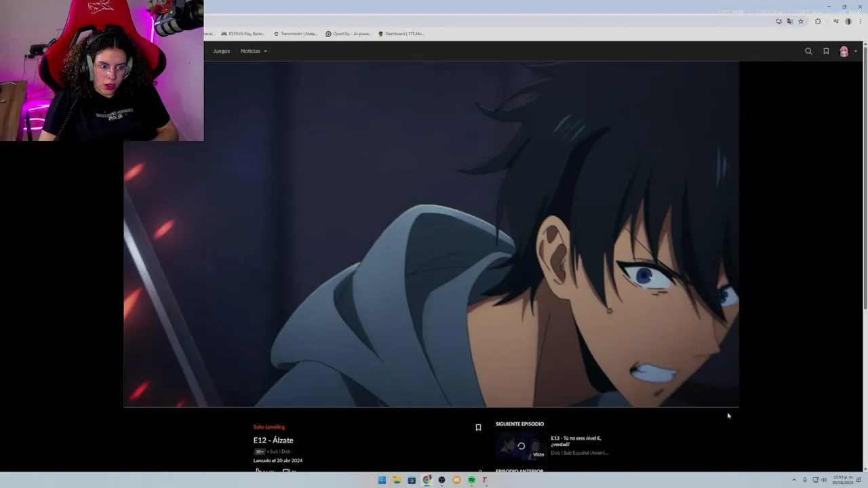Open the Solo Leveling series link
Viewport: 868px width, 488px height.
click(269, 427)
